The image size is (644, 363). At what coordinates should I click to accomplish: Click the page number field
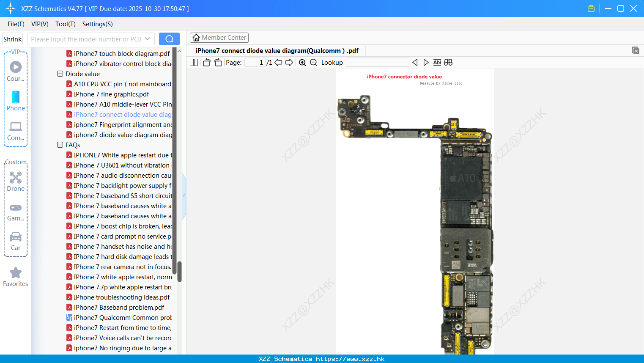pos(255,63)
